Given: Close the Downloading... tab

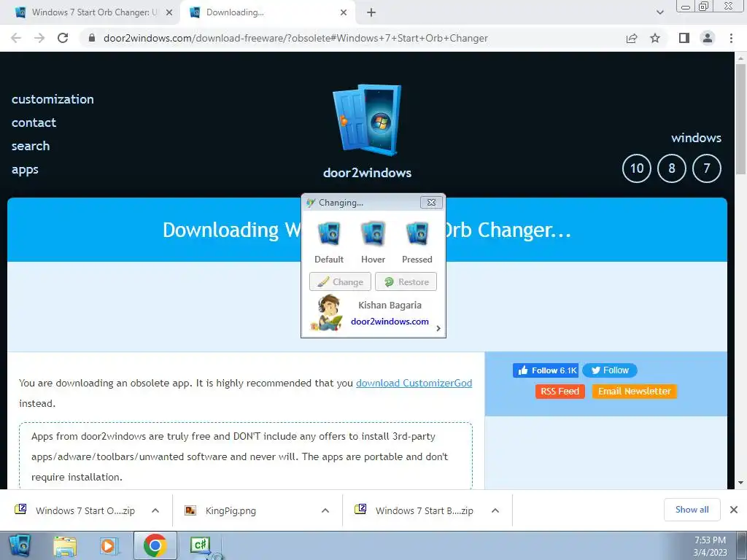Looking at the screenshot, I should click(344, 12).
